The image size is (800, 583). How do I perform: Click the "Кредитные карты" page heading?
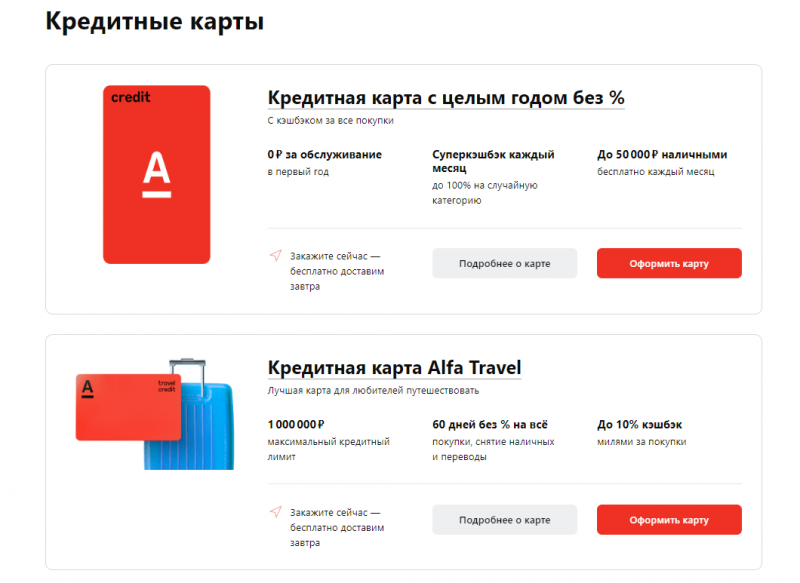pos(154,21)
